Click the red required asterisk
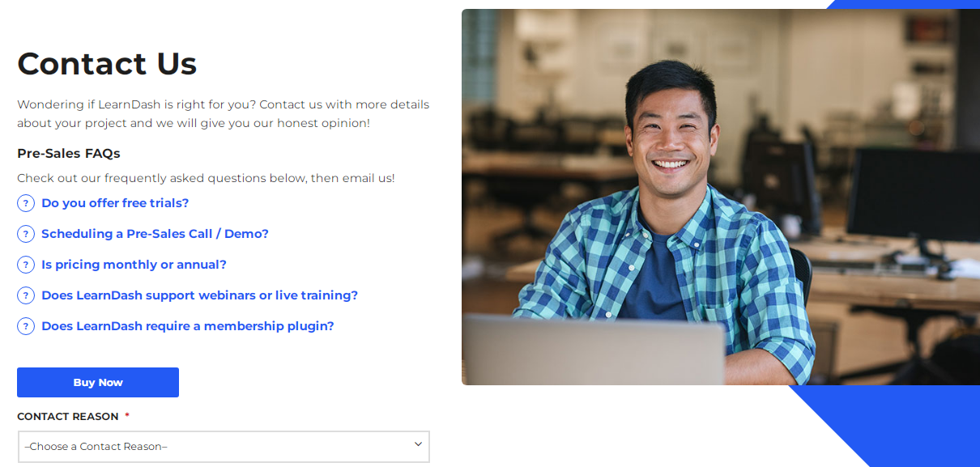The width and height of the screenshot is (980, 467). point(127,416)
